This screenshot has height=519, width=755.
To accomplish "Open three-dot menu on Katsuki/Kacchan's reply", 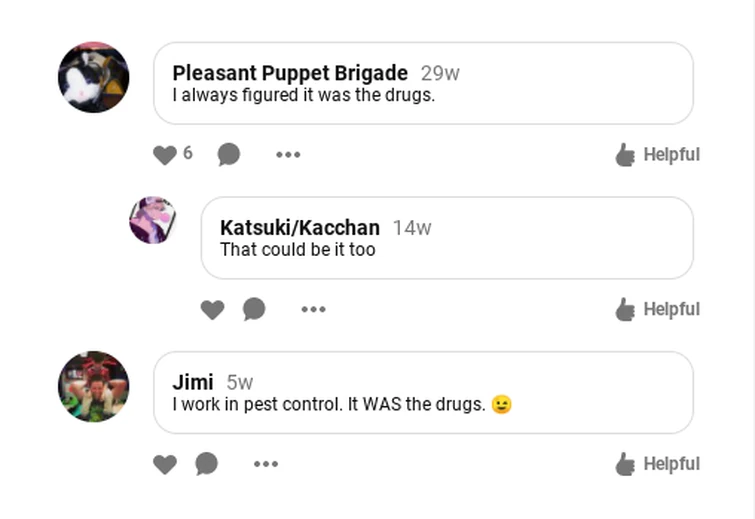I will click(313, 309).
